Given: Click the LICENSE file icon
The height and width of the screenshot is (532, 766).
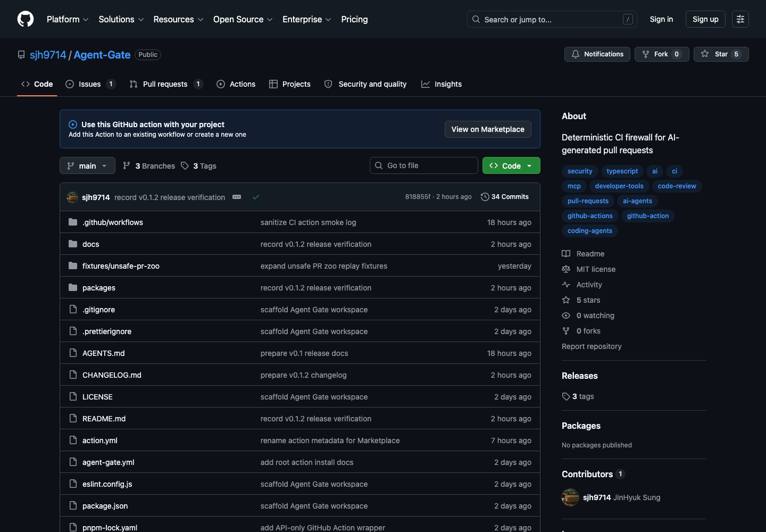Looking at the screenshot, I should 73,397.
